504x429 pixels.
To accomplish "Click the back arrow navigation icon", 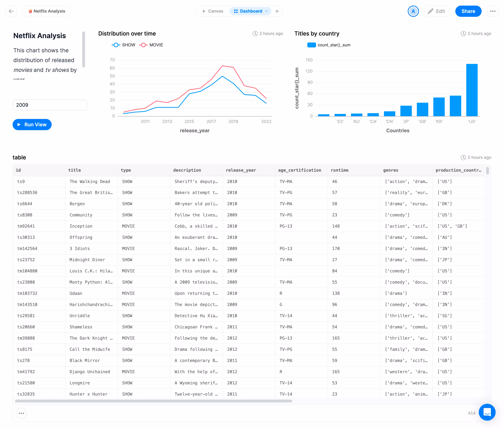I will tap(11, 11).
